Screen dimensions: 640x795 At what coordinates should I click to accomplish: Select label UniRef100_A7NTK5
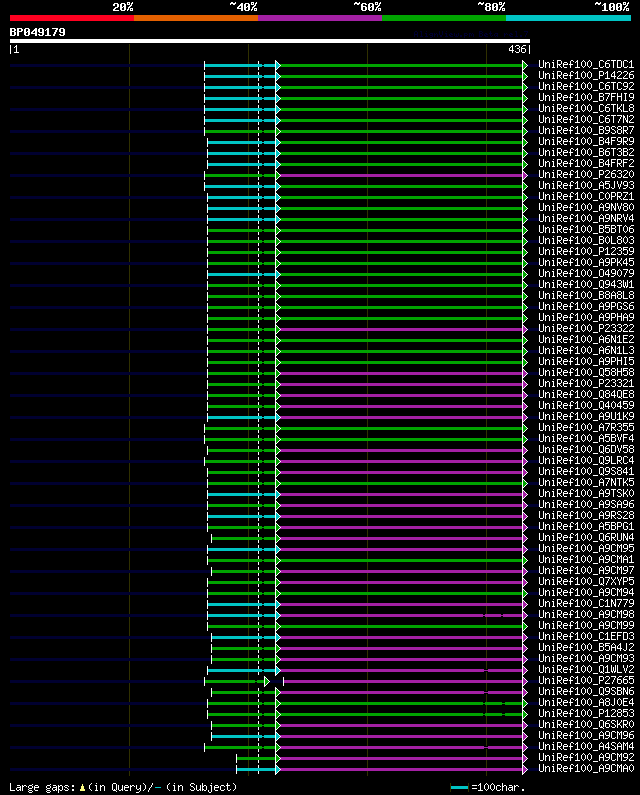click(586, 483)
